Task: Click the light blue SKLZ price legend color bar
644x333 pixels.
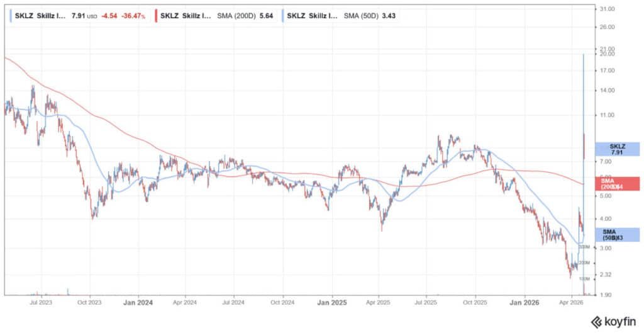Action: [x=11, y=15]
